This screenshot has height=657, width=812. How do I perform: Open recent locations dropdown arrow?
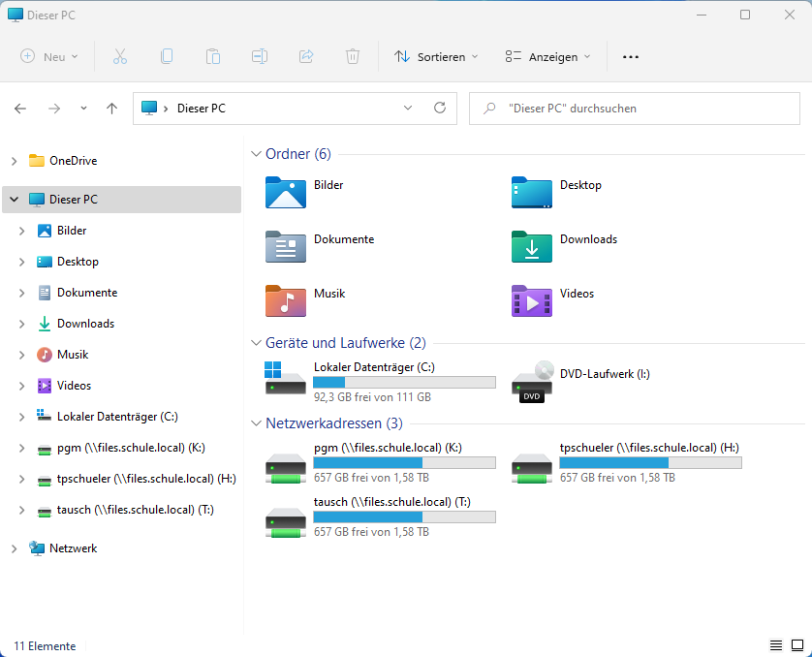pyautogui.click(x=83, y=109)
